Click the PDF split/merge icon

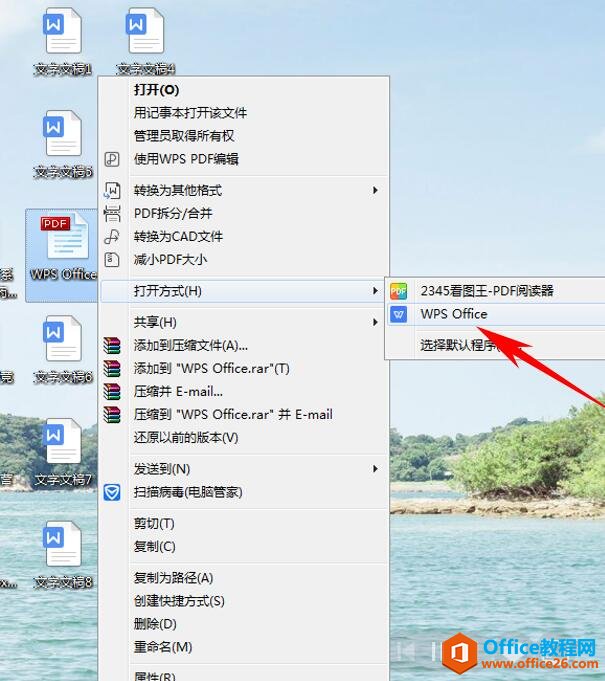(x=112, y=214)
